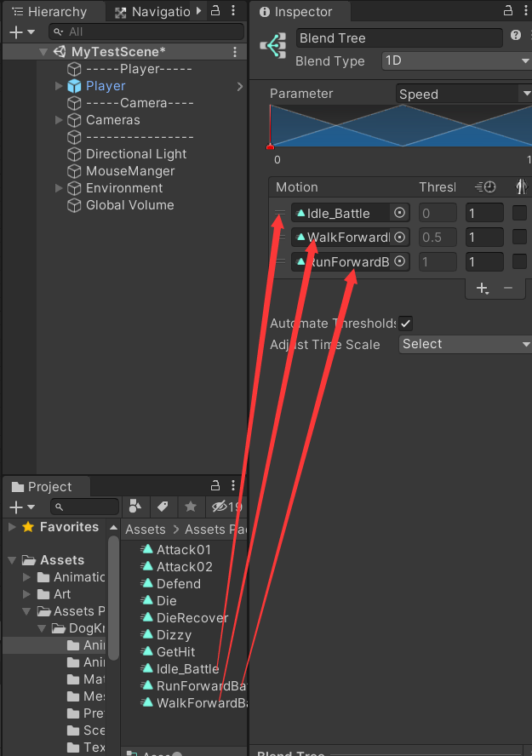Click the lock icon on the Inspector panel

(x=506, y=11)
